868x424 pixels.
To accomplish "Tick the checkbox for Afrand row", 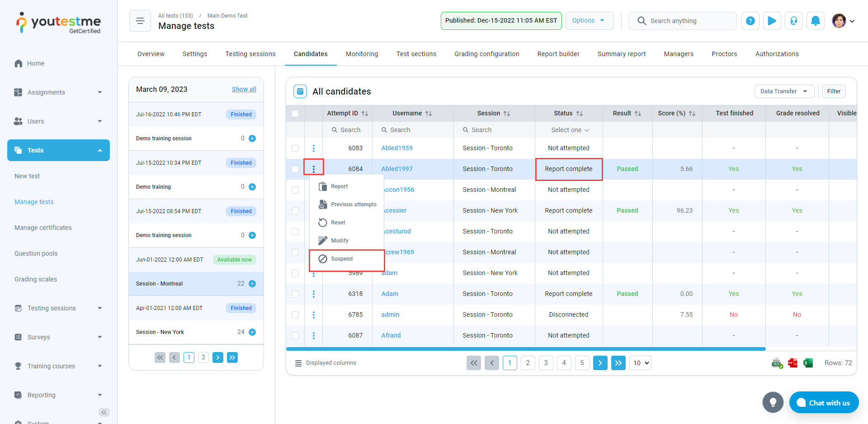I will [x=295, y=335].
